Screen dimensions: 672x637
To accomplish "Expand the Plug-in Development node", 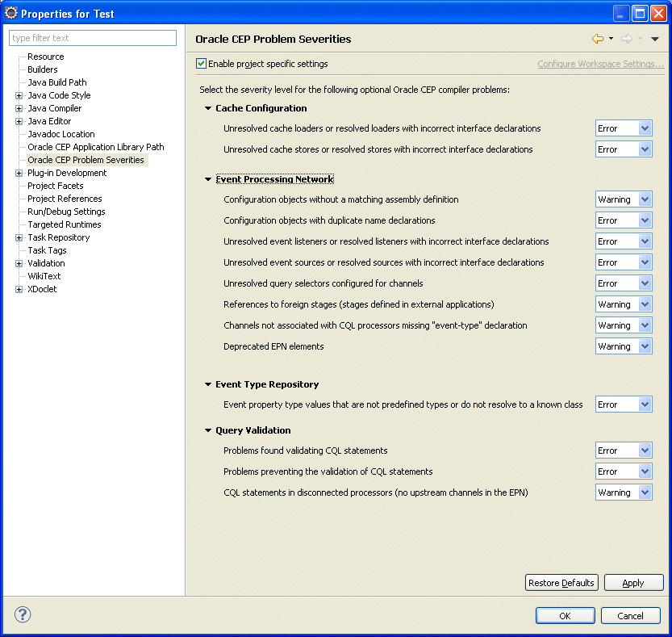I will 19,173.
